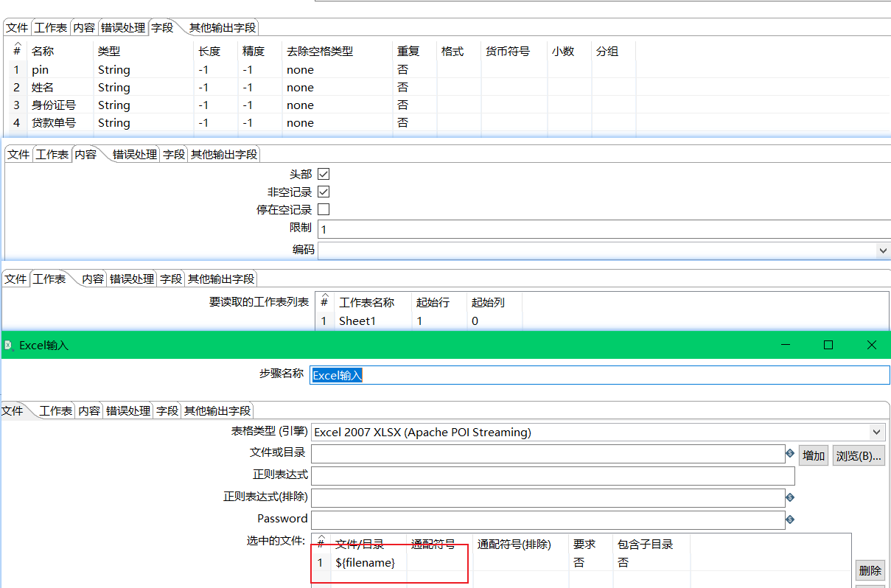The width and height of the screenshot is (891, 588).
Task: Select 内容 tab above the worksheet list
Action: (x=93, y=279)
